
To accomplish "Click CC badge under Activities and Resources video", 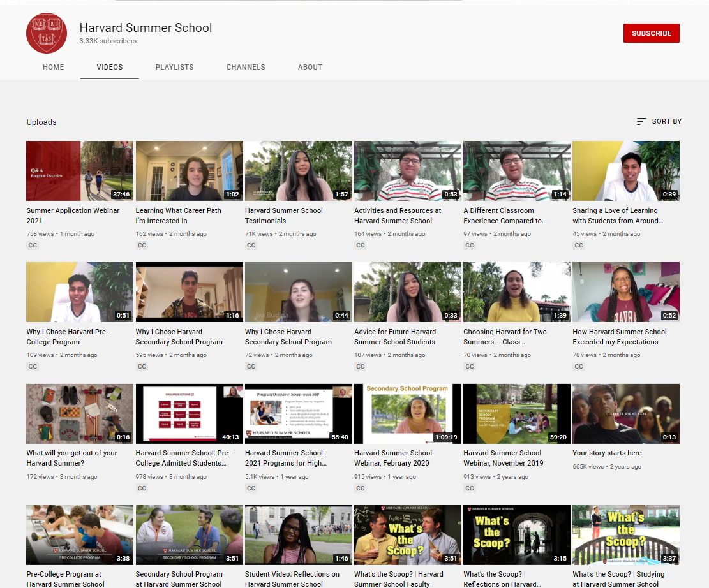I will (x=361, y=246).
